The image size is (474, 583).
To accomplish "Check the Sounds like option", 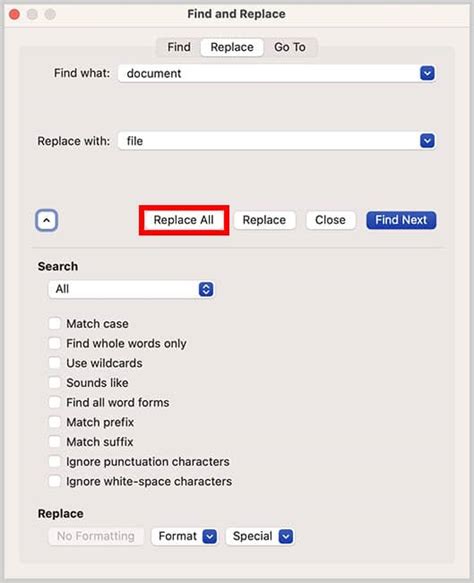I will click(55, 383).
